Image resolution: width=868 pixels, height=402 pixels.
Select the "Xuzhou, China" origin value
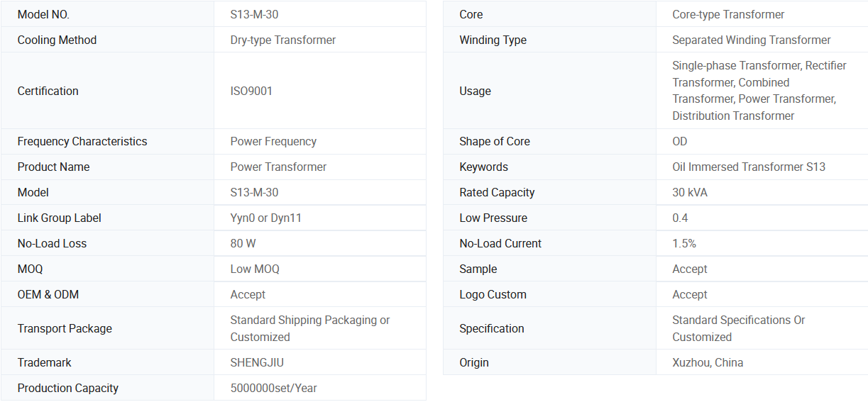pos(708,362)
